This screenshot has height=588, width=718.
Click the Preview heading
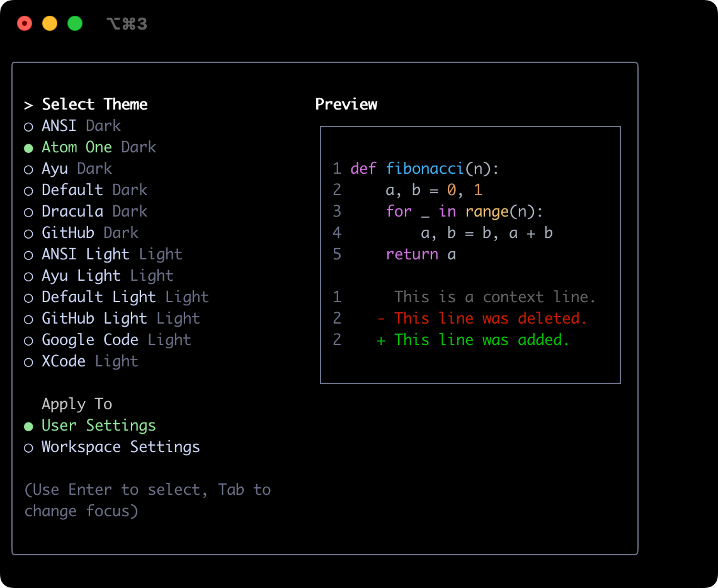(x=346, y=104)
